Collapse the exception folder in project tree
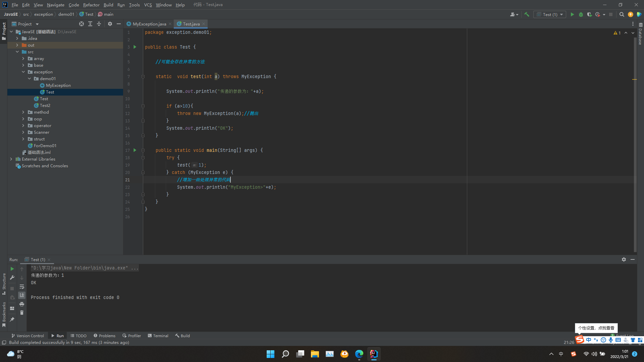Viewport: 644px width, 362px height. (23, 72)
